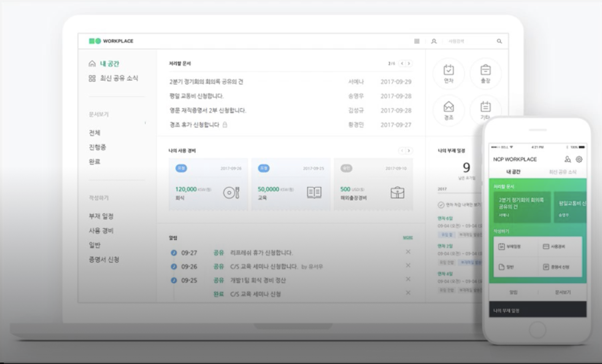The image size is (602, 364).
Task: Click the search magnifier icon
Action: click(x=499, y=41)
